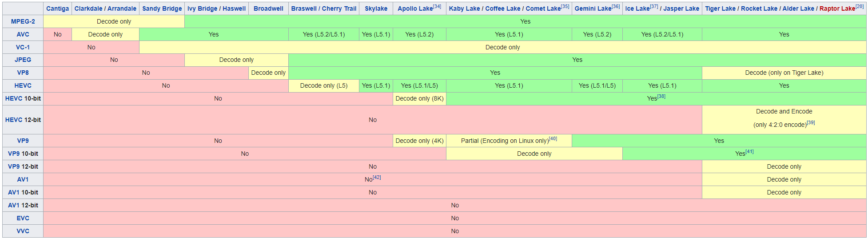Open the Ivy Bridge header link
The width and height of the screenshot is (868, 239).
[202, 8]
